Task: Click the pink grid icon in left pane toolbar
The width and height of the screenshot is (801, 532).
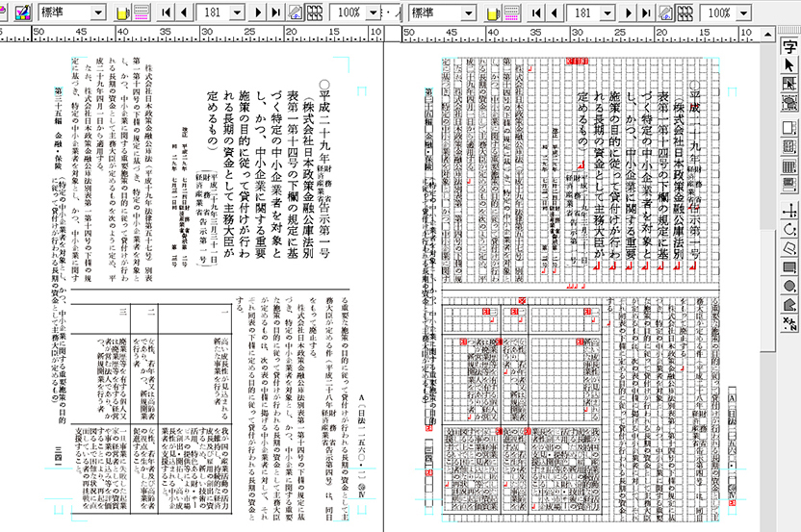Action: point(142,13)
